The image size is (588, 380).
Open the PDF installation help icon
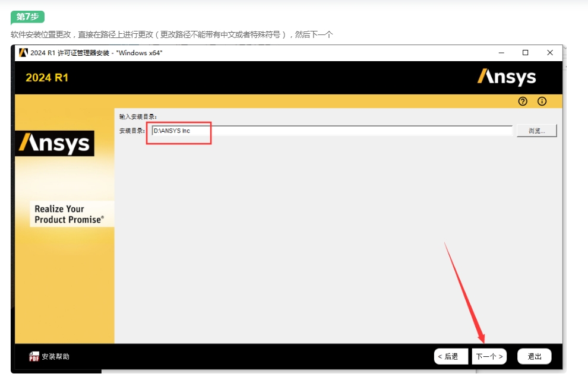click(34, 356)
